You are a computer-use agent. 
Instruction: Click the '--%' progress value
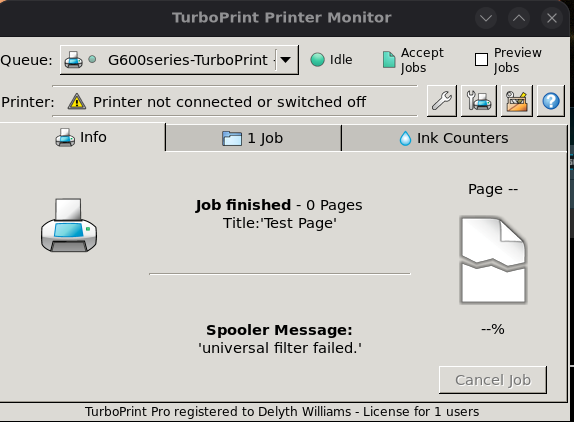(x=493, y=329)
